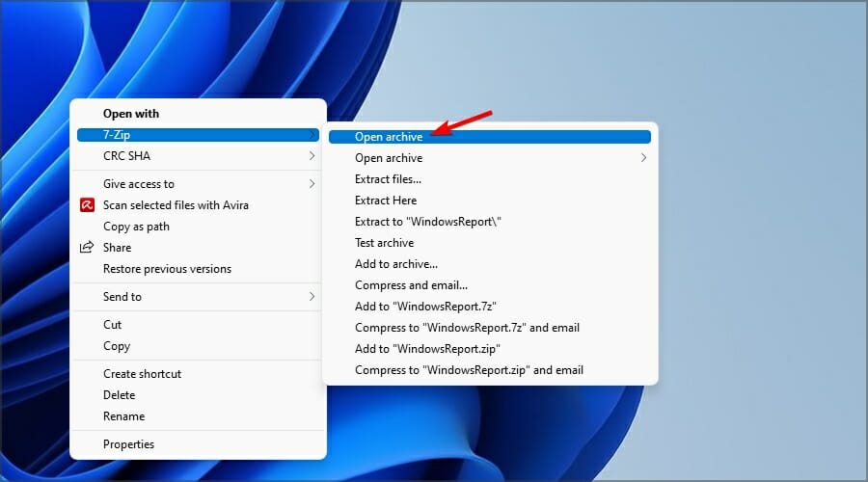Choose Delete from the context menu
The height and width of the screenshot is (482, 868).
pos(198,395)
